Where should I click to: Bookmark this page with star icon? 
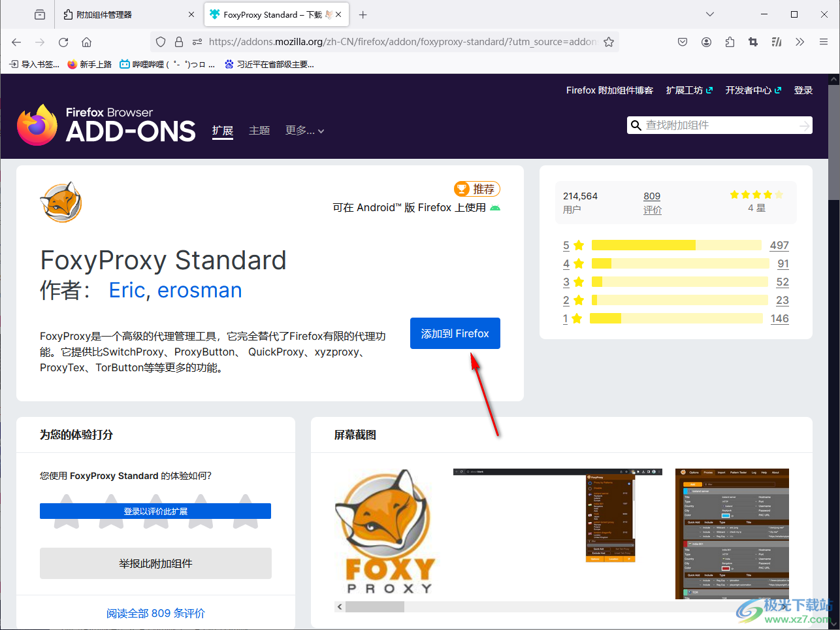point(609,42)
